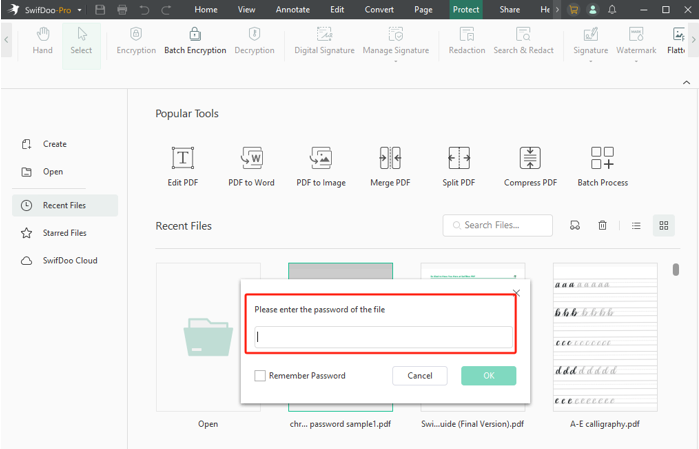The image size is (699, 449).
Task: Launch the Edit PDF tool
Action: (183, 166)
